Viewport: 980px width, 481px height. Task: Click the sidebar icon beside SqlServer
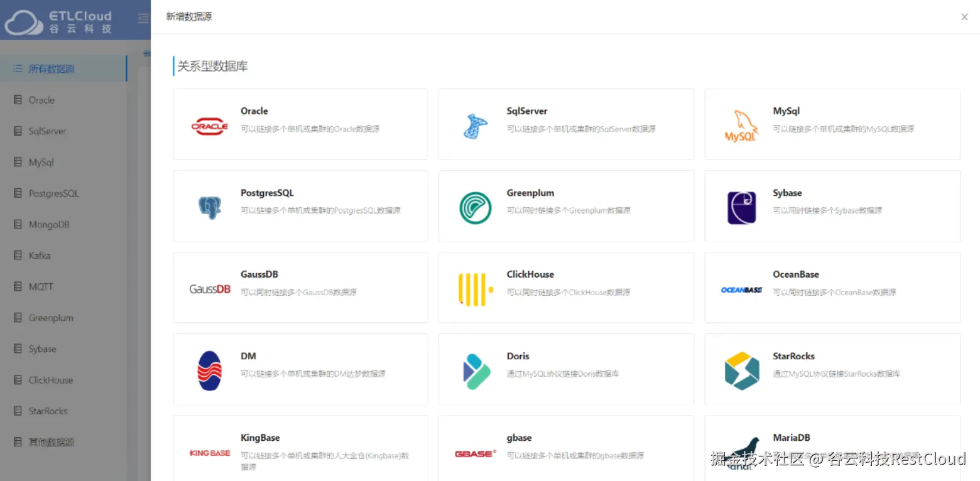tap(18, 131)
